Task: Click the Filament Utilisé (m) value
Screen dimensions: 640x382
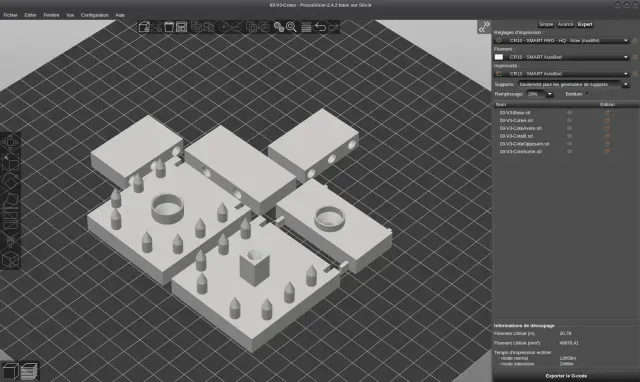Action: [x=565, y=333]
